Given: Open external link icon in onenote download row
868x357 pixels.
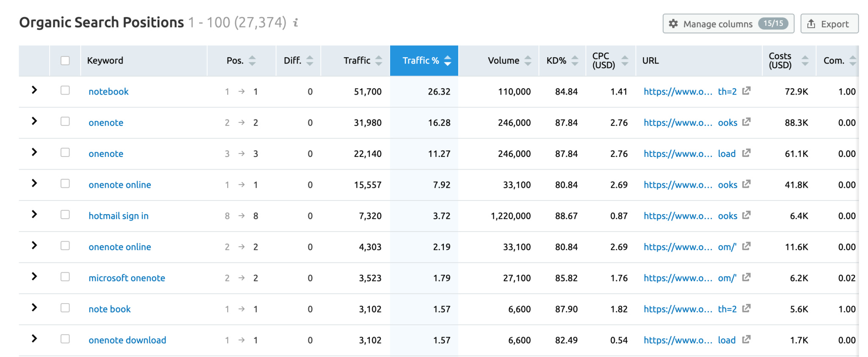Looking at the screenshot, I should pos(746,339).
